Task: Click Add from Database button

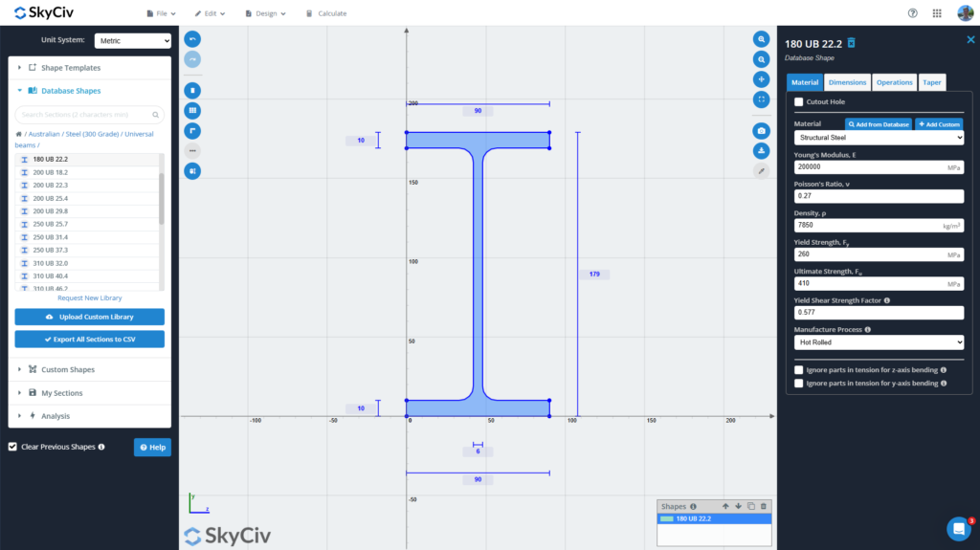Action: coord(879,124)
